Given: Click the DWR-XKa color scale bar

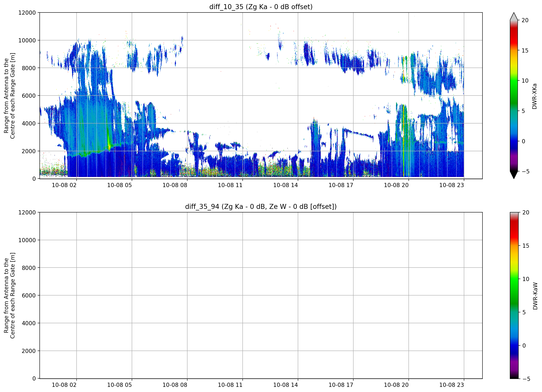Looking at the screenshot, I should (x=514, y=96).
